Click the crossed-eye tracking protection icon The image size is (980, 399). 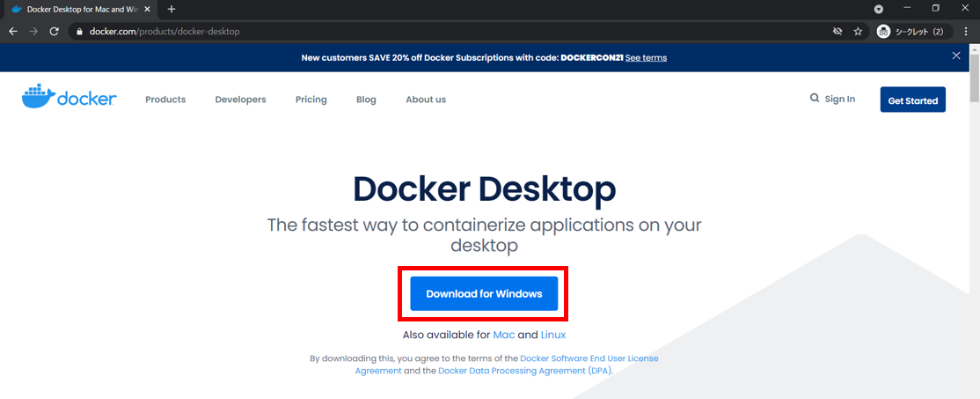coord(837,32)
